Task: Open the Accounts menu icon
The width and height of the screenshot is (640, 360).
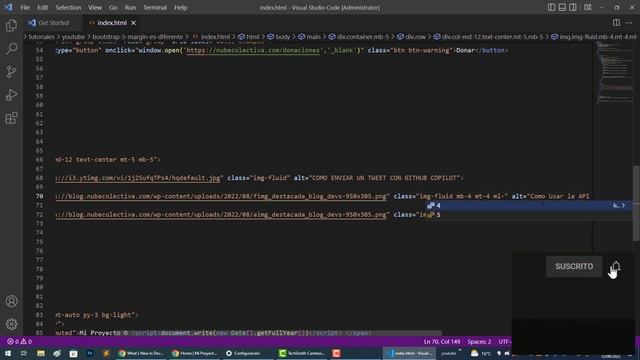Action: pos(11,301)
